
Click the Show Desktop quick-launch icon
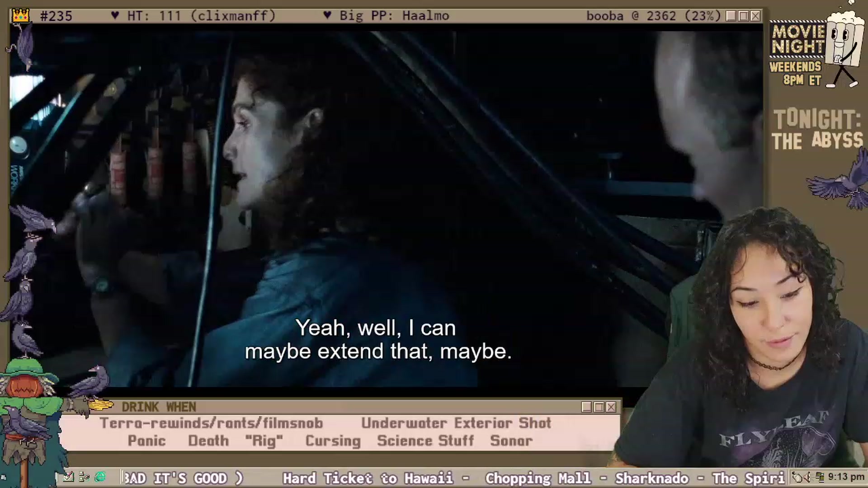point(68,477)
